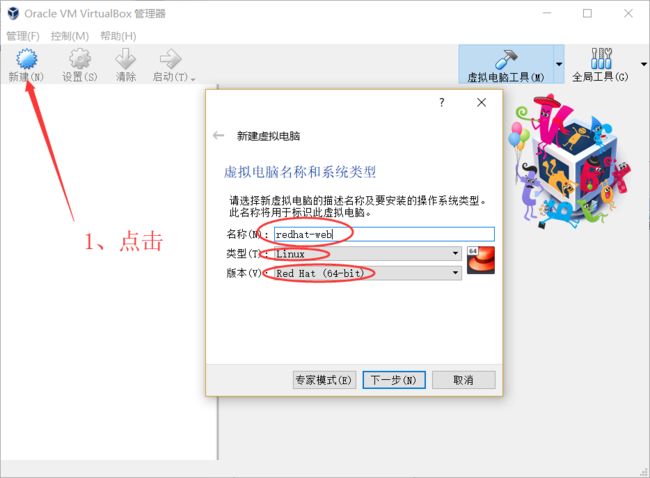This screenshot has width=650, height=478.
Task: Click the Cancel (取消) button
Action: click(x=463, y=380)
